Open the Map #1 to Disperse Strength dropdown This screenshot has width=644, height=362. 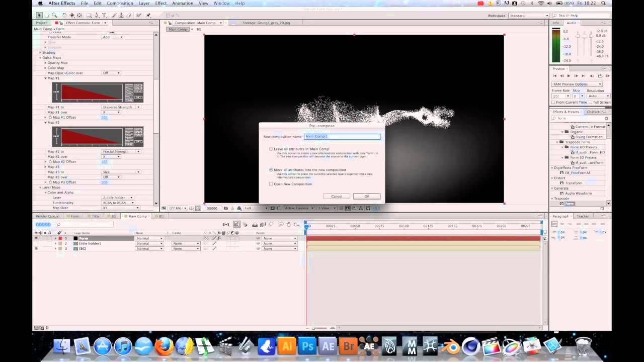pyautogui.click(x=121, y=107)
